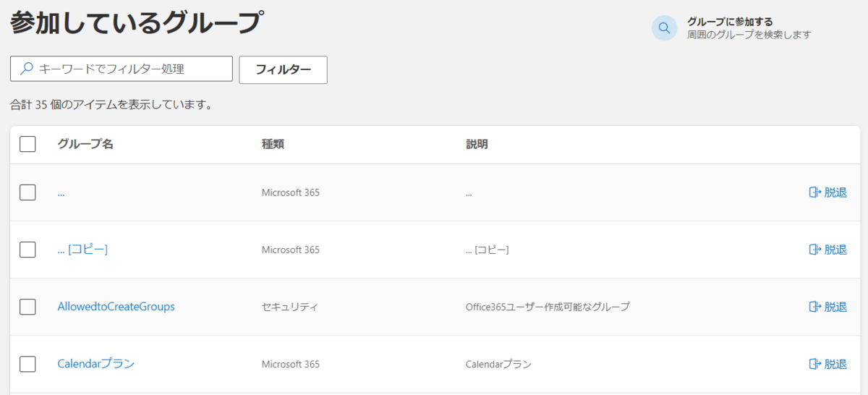
Task: Open the Calendarプラン group link
Action: [x=96, y=364]
